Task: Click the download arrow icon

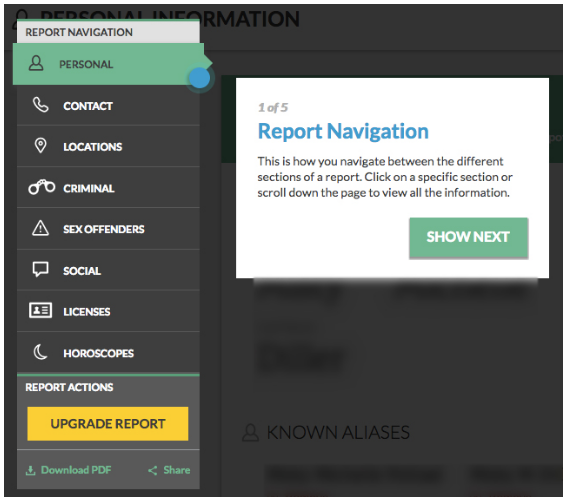Action: 30,471
